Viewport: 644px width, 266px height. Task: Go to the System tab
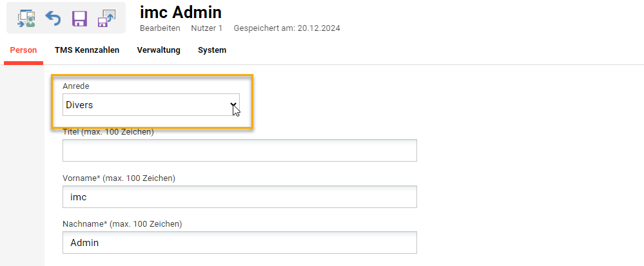tap(212, 50)
